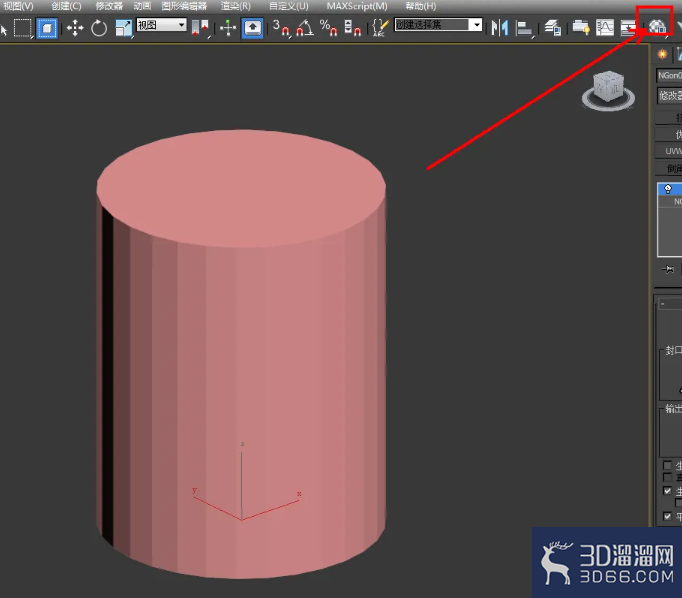
Task: Open Edit Named Selection Sets
Action: coord(380,28)
